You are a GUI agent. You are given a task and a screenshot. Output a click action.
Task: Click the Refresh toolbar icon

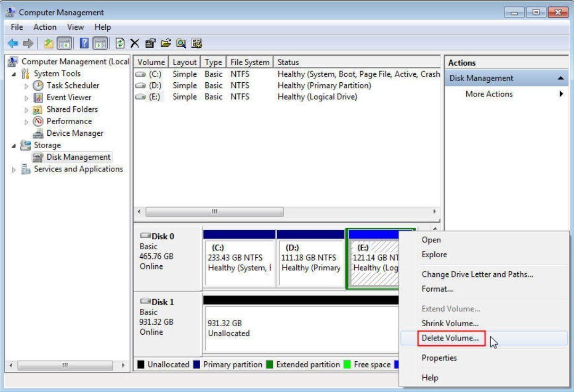(x=119, y=43)
